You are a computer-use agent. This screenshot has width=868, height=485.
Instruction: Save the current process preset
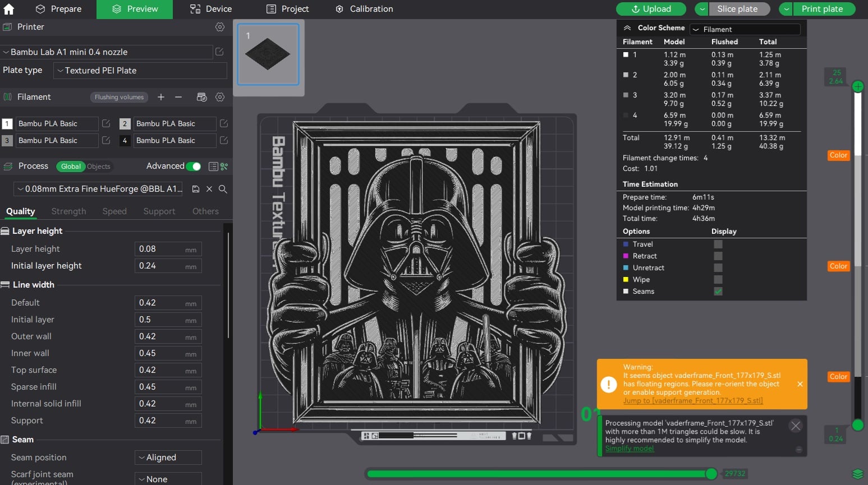coord(196,189)
